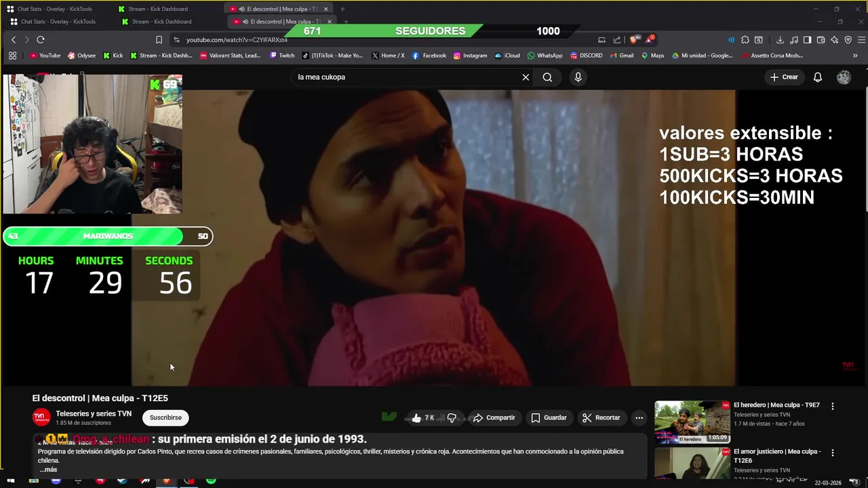This screenshot has height=488, width=868.
Task: Open the taskbar date 22-03-2026
Action: point(828,483)
